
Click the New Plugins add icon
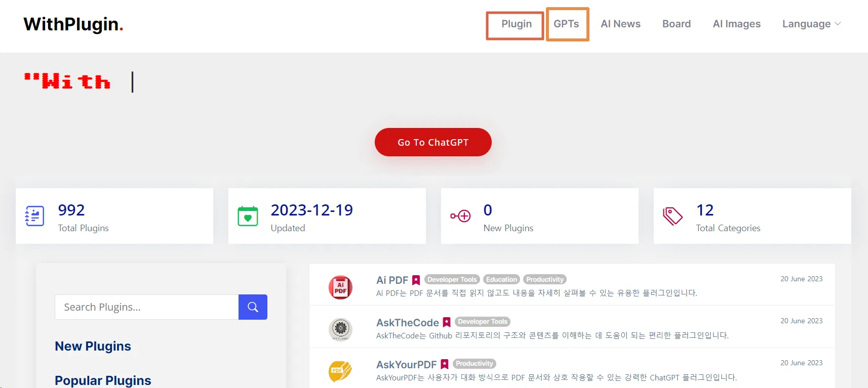460,216
